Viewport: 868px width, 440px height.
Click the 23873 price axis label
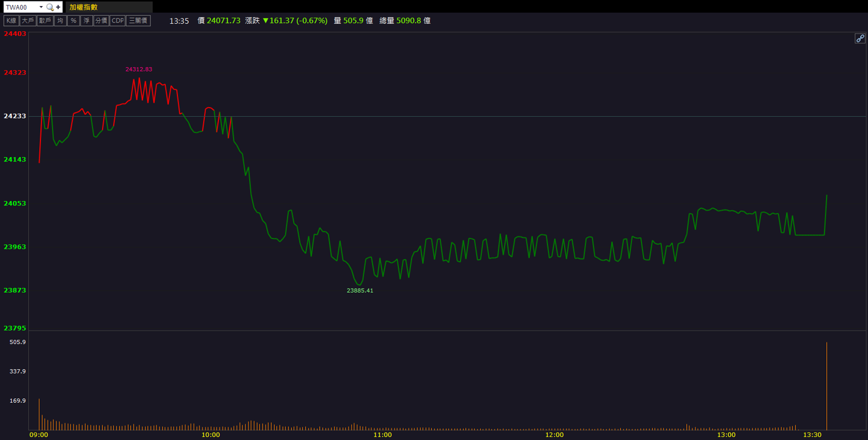pos(15,290)
